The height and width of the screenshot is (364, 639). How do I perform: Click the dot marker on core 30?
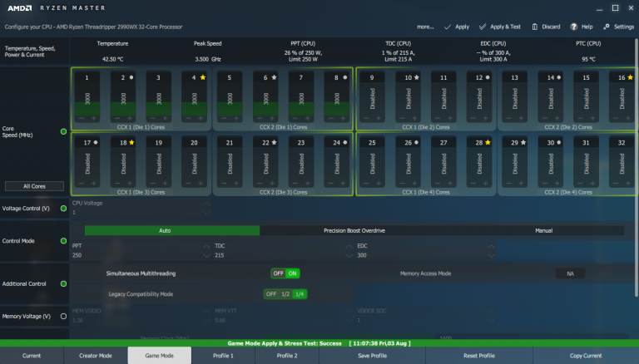(559, 142)
